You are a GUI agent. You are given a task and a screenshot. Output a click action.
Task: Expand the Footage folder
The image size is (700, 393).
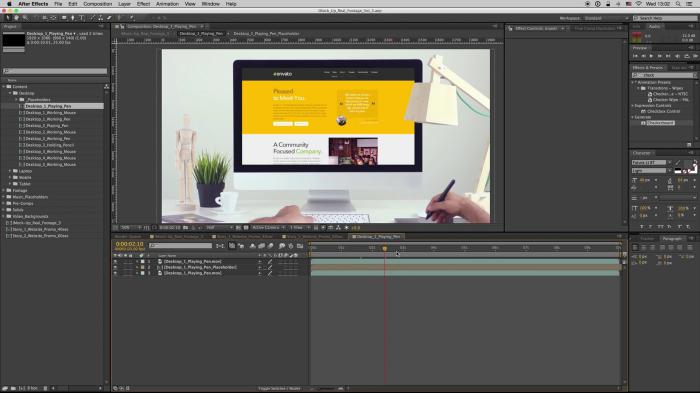(x=4, y=190)
